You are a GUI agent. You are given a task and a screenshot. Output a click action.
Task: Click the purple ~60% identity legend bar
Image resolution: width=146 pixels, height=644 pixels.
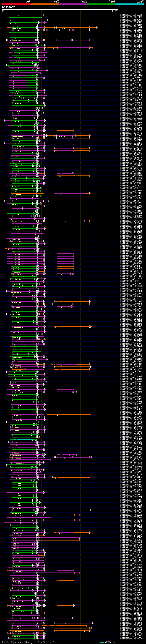pyautogui.click(x=73, y=4)
